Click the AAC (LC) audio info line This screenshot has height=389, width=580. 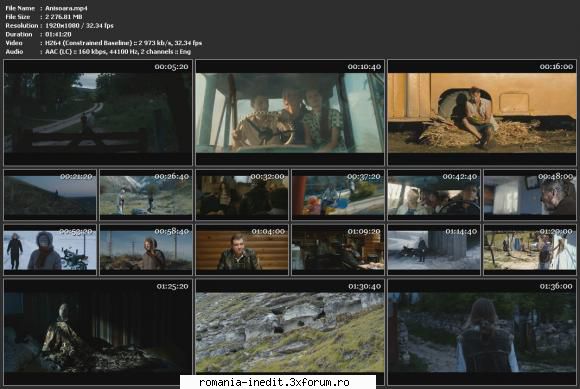118,52
